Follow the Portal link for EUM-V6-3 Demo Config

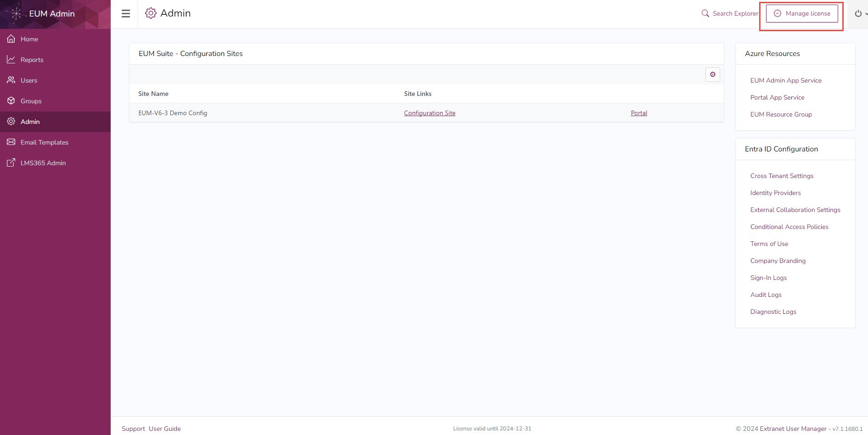[x=638, y=112]
